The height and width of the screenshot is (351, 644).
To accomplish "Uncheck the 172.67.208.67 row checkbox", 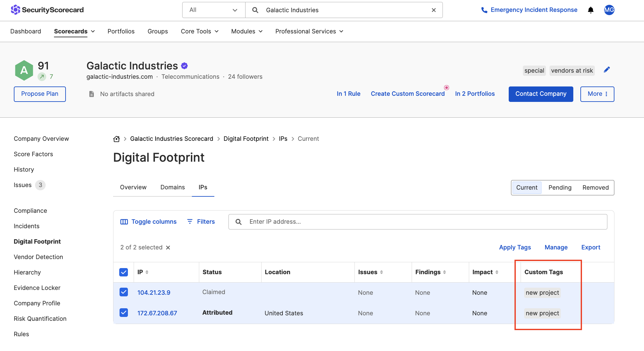I will [124, 313].
